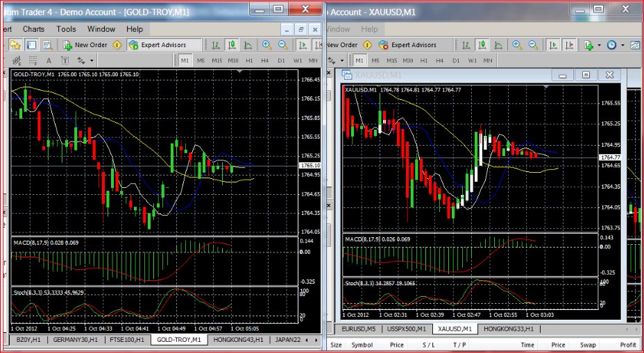Toggle auto scroll in the right window
644x353 pixels.
553,45
